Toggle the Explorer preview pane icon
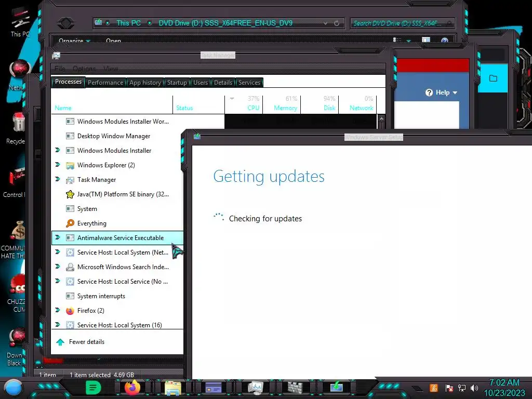 coord(426,40)
